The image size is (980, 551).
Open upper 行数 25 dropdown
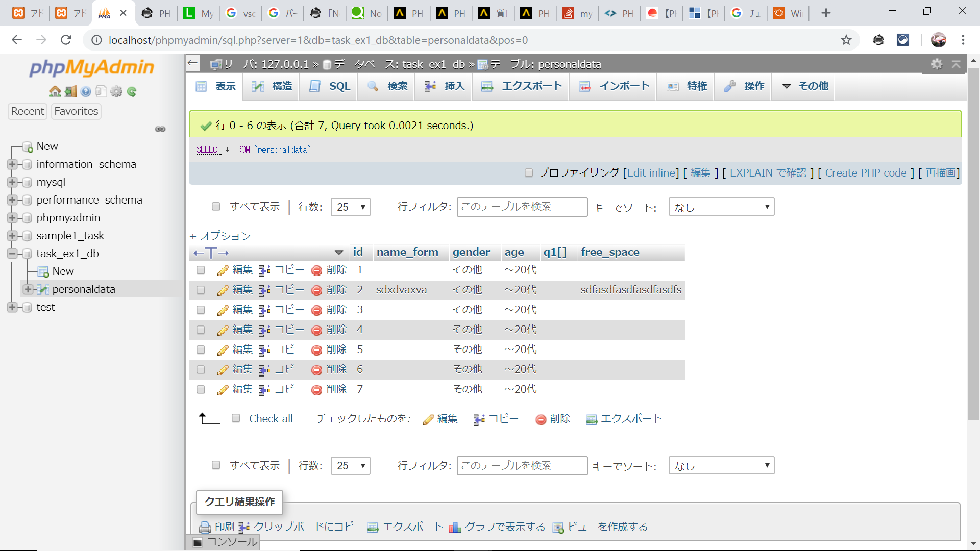(351, 207)
